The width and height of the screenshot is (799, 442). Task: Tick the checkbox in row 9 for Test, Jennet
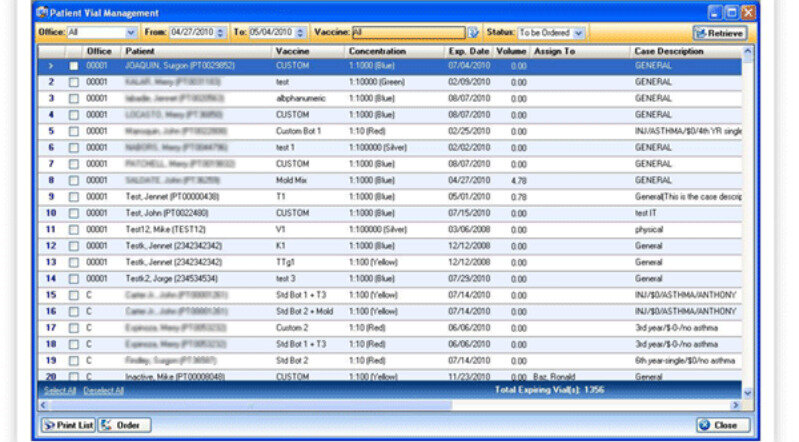click(73, 197)
